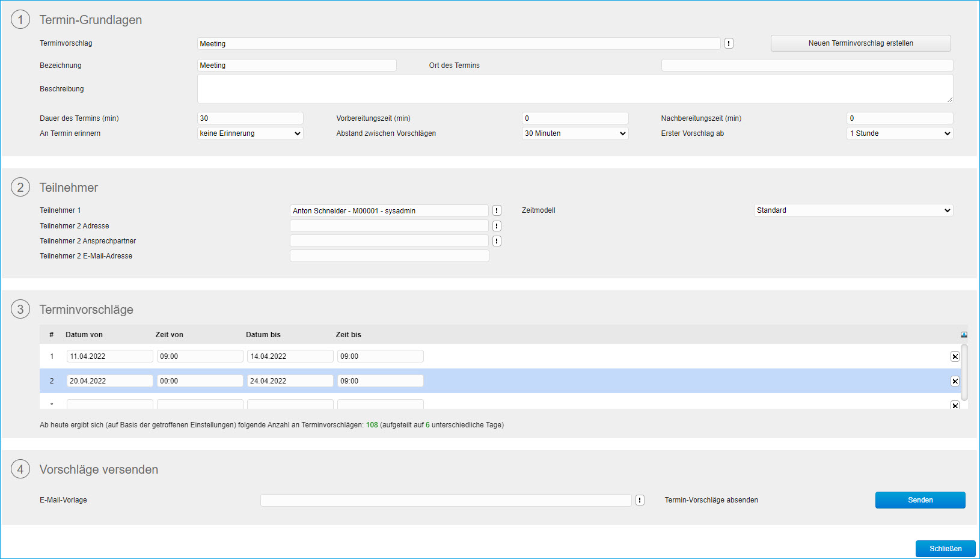Viewport: 980px width, 559px height.
Task: Delete row 1 dated 11.04.2022
Action: point(955,356)
